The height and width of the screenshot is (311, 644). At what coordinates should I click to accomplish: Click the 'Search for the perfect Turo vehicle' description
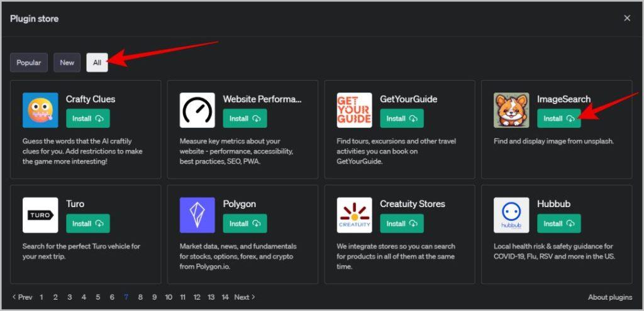(81, 251)
